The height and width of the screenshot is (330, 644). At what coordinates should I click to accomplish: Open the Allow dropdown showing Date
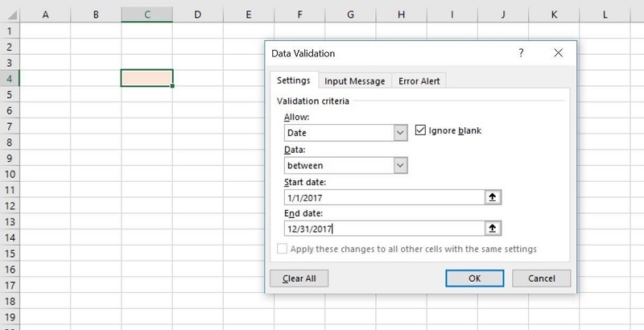400,133
